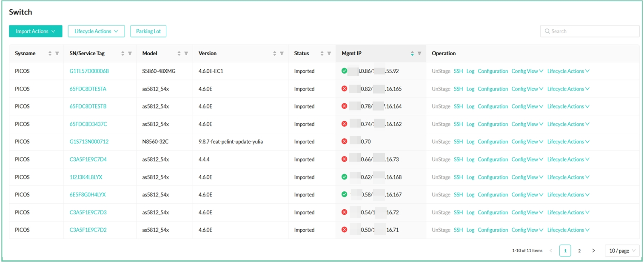The image size is (644, 262).
Task: Expand the top Lifecycle Actions menu
Action: 96,31
